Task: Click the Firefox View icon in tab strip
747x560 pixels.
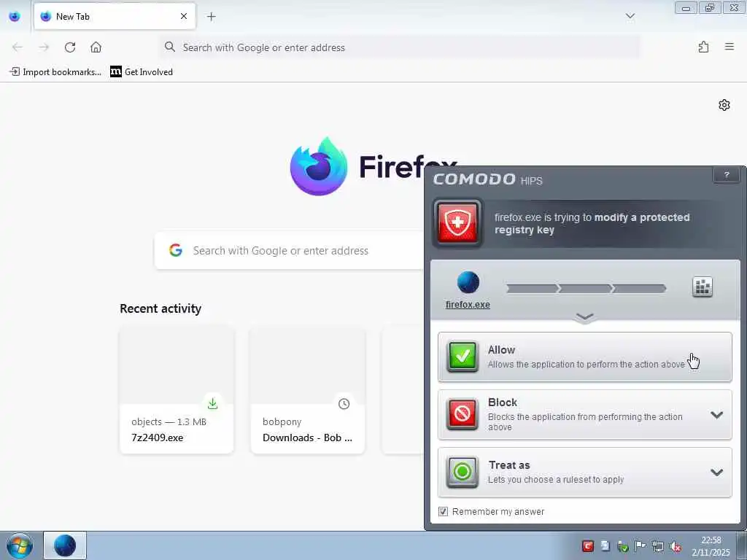Action: [x=15, y=17]
